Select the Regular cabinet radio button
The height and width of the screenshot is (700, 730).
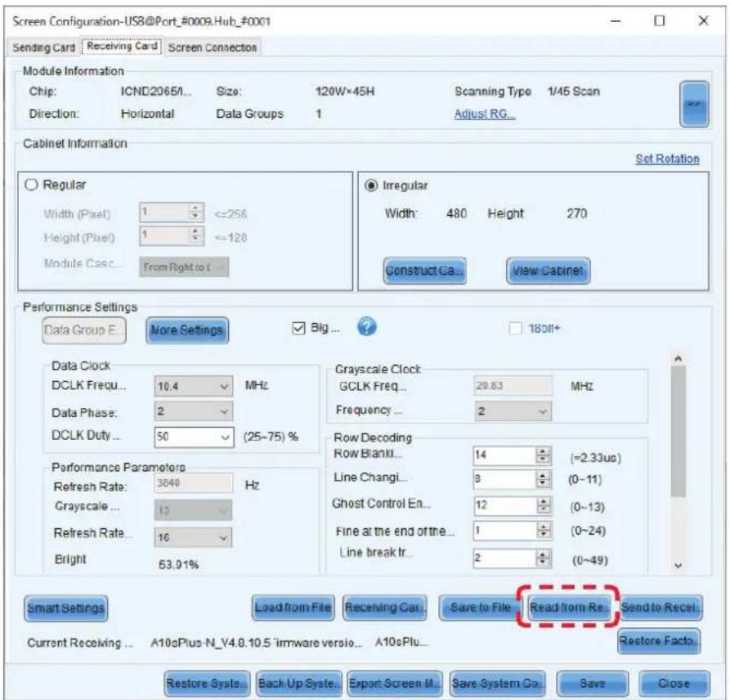(x=31, y=185)
